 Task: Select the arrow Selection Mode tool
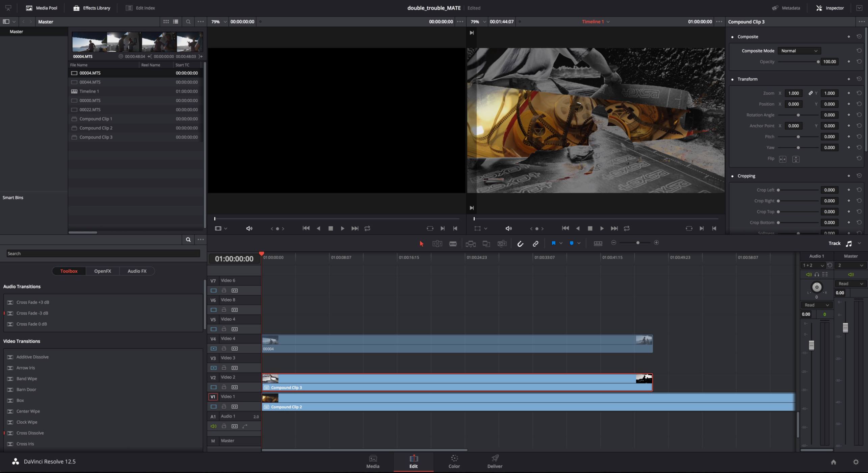[421, 244]
